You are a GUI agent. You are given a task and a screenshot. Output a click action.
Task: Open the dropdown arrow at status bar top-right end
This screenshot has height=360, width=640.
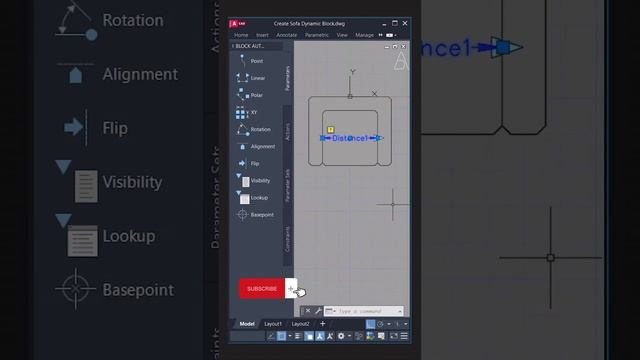tap(406, 324)
